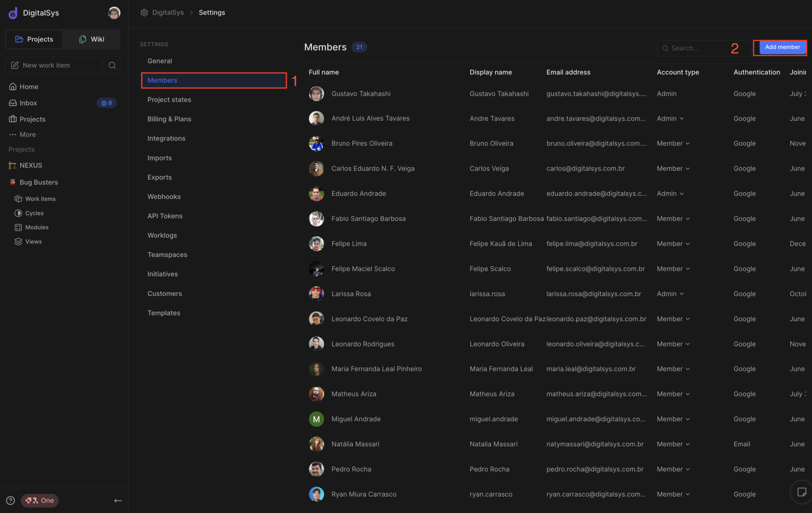
Task: Open Cycles under Bug Busters
Action: coord(34,213)
